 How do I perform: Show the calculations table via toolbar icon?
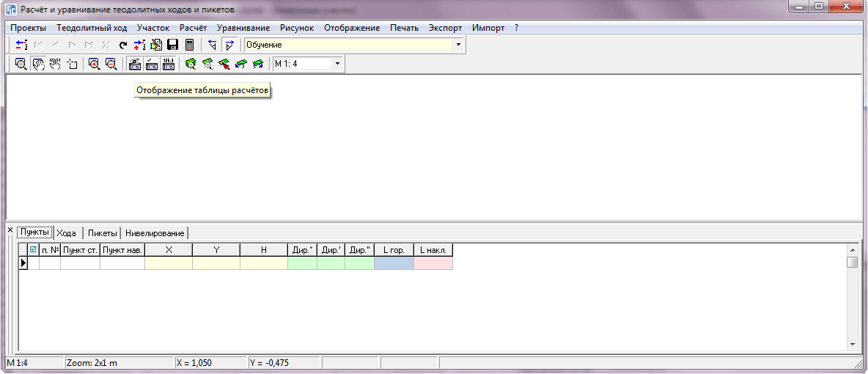(x=134, y=64)
